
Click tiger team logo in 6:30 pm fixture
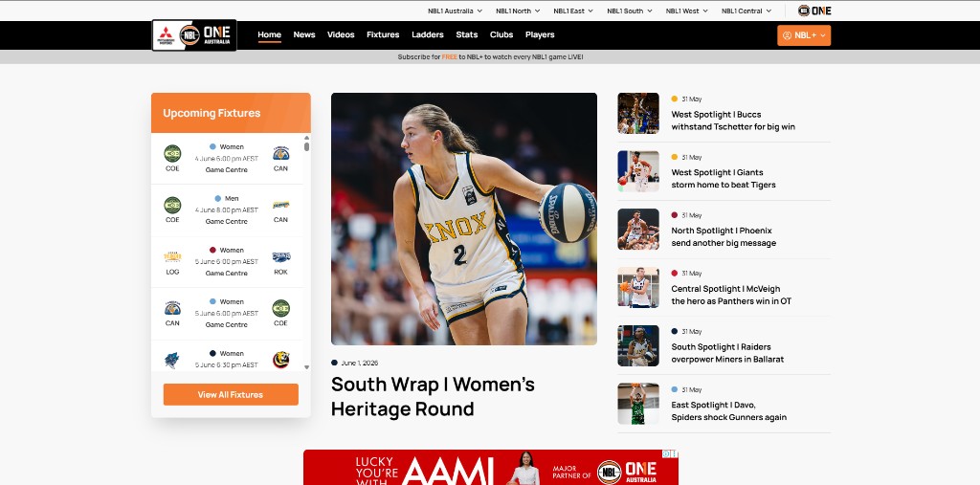[x=280, y=360]
